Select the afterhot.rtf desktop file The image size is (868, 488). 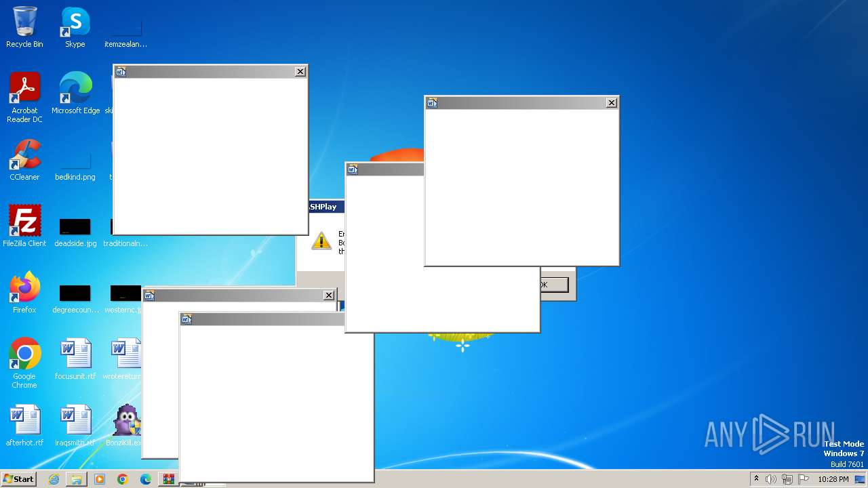(24, 426)
